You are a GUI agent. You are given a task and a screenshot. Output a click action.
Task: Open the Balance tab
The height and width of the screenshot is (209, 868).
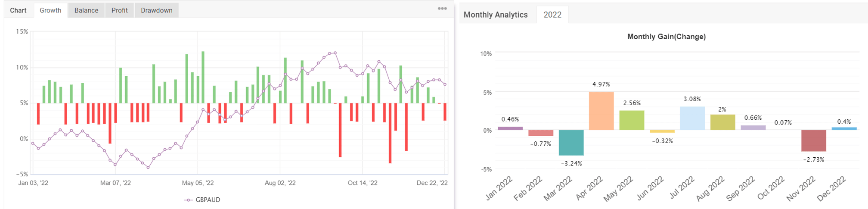tap(86, 10)
